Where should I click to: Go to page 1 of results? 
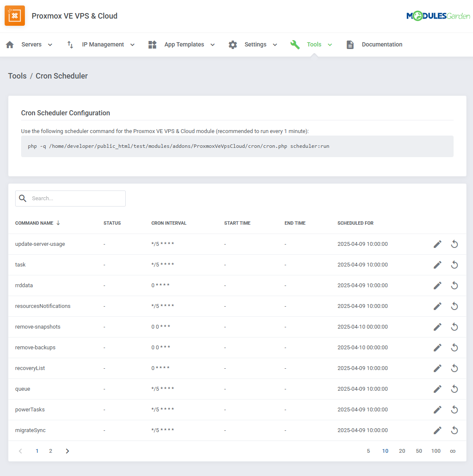coord(37,451)
